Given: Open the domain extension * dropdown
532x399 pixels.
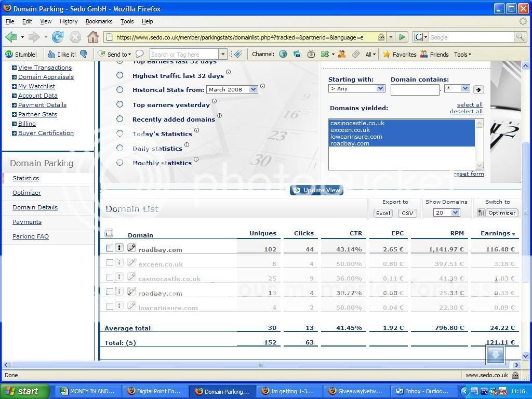Looking at the screenshot, I should click(457, 88).
